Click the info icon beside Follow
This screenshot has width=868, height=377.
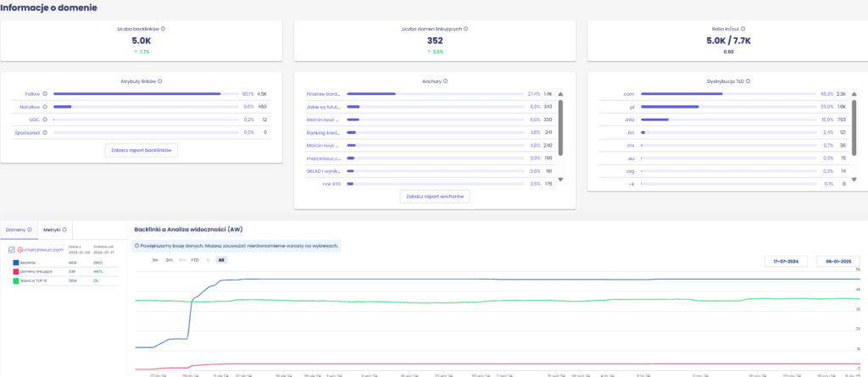point(45,94)
